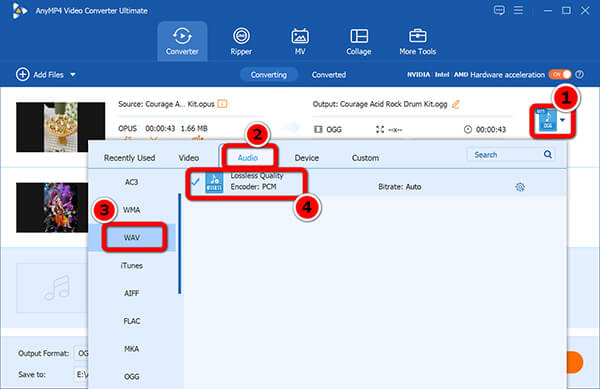Expand the Add Files dropdown arrow
Viewport: 600px width, 389px height.
[x=73, y=75]
